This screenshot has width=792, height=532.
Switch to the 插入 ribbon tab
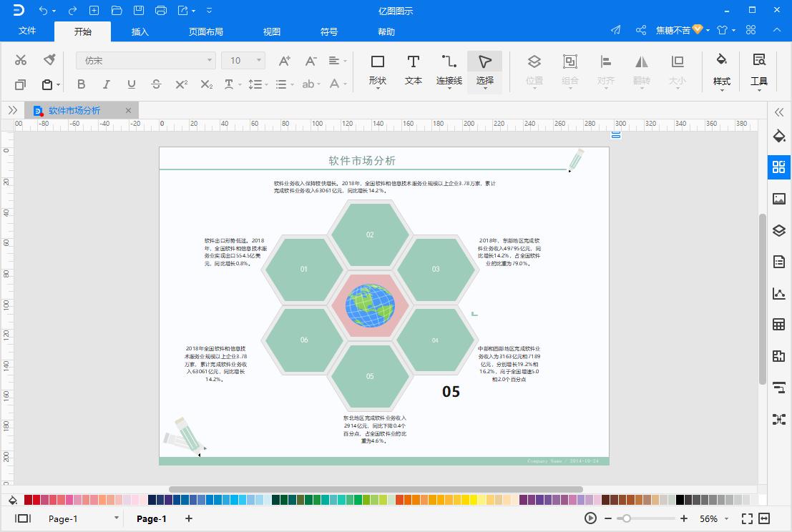pyautogui.click(x=140, y=31)
